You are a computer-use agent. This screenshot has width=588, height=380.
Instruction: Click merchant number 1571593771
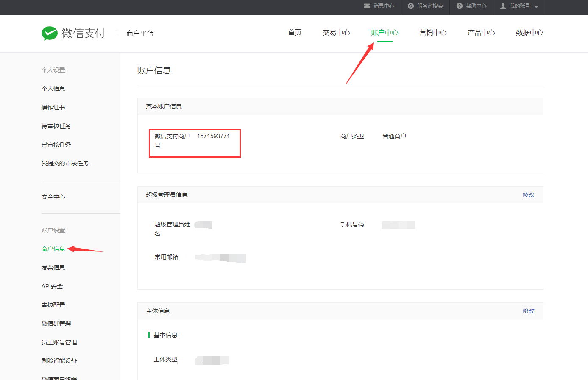coord(213,136)
